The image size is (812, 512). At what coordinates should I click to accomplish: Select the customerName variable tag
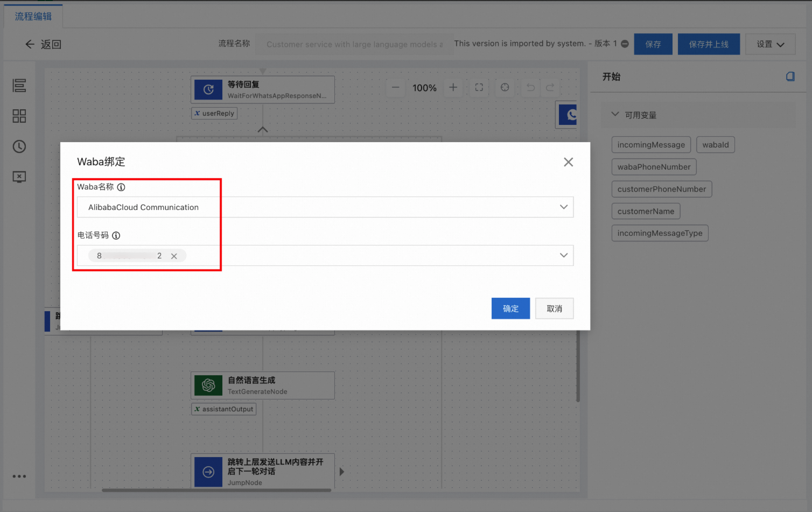pos(646,211)
